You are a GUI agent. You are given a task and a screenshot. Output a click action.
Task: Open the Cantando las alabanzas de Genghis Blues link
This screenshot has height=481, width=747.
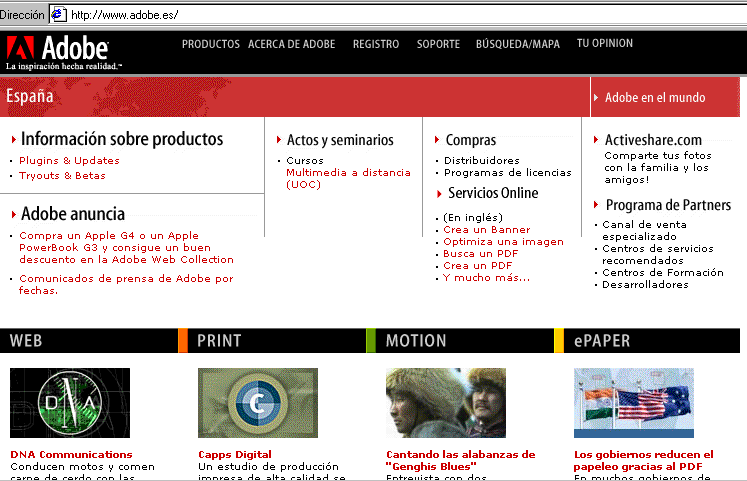(x=461, y=461)
